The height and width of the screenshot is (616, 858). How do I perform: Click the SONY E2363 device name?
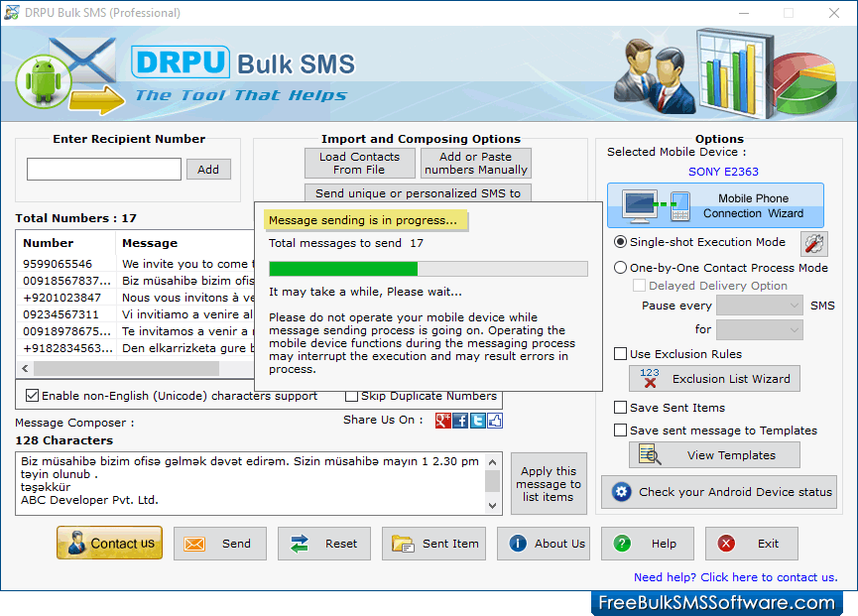click(x=723, y=172)
